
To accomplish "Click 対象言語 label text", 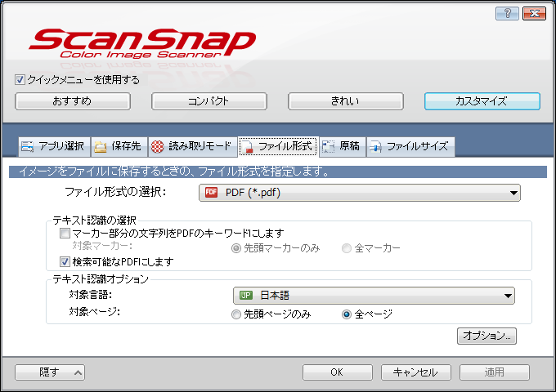I will point(91,295).
